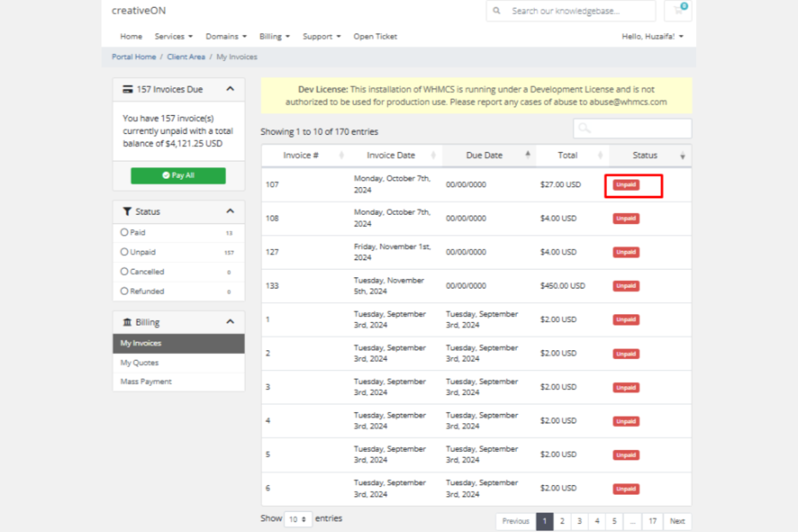Select the Paid status filter radio
This screenshot has width=798, height=532.
pos(124,232)
